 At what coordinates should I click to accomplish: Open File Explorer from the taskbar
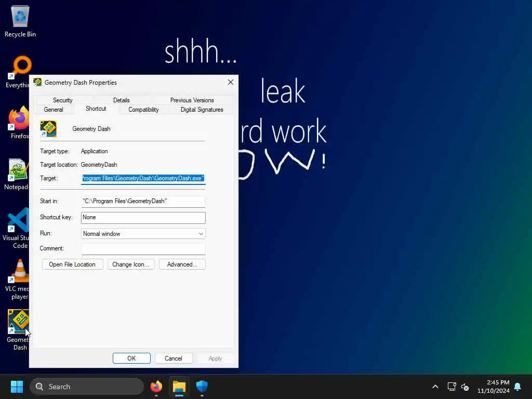pos(179,387)
